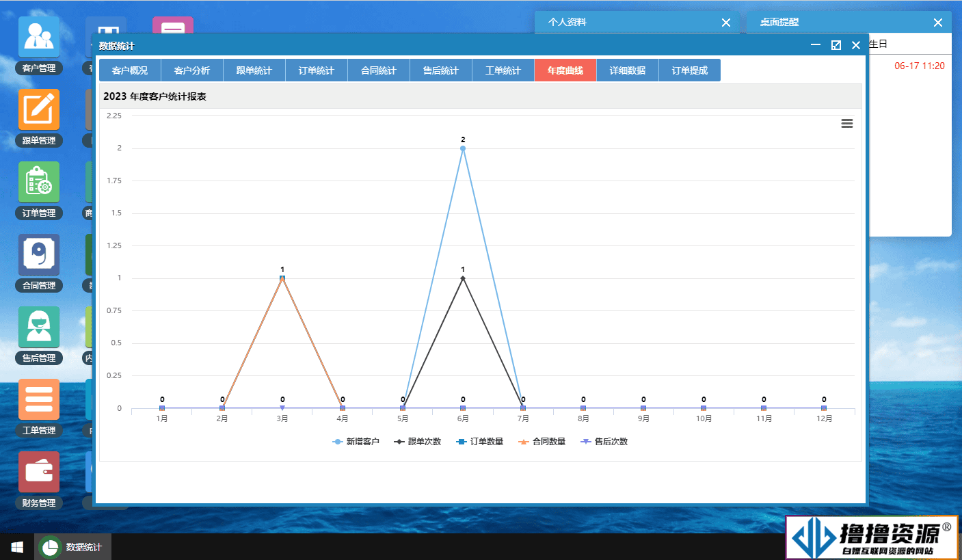This screenshot has height=560, width=962.
Task: Open the 合同管理 desktop icon
Action: 38,254
